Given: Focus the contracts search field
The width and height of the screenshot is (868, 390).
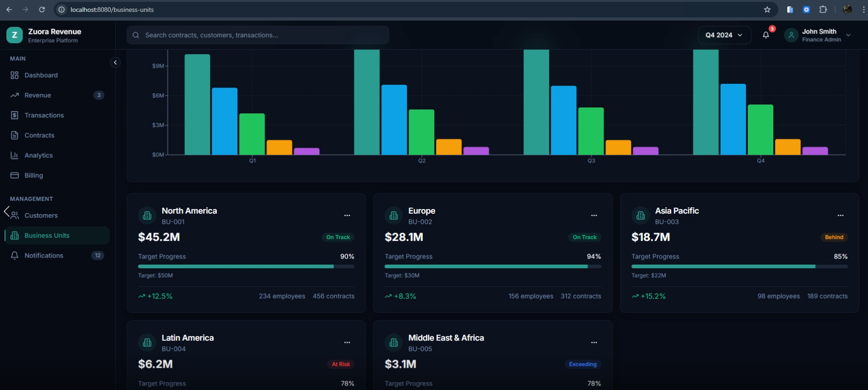Looking at the screenshot, I should coord(263,35).
